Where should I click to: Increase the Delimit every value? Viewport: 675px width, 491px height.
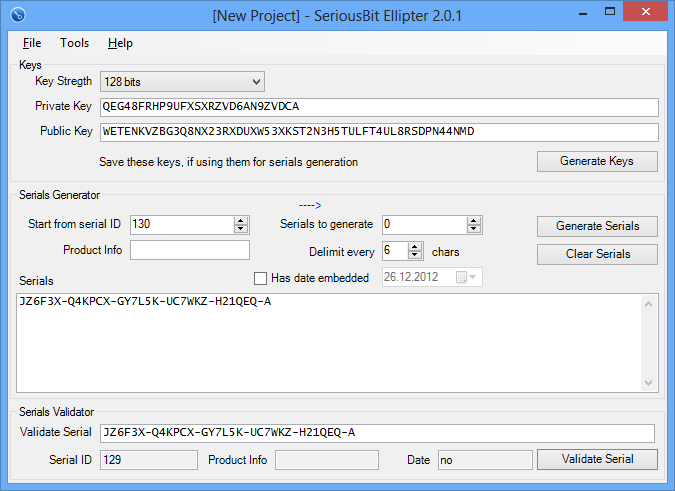(415, 247)
